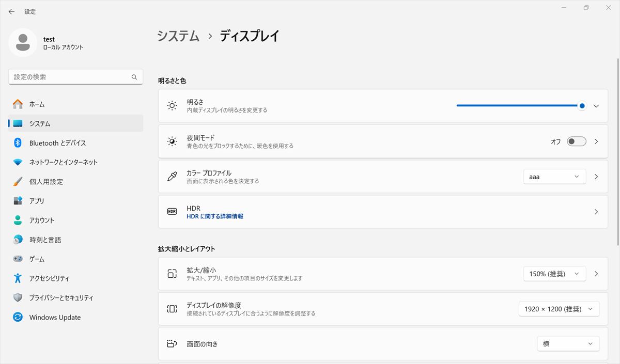The image size is (620, 364).
Task: Open the カラー プロファイル aaa dropdown
Action: point(554,177)
